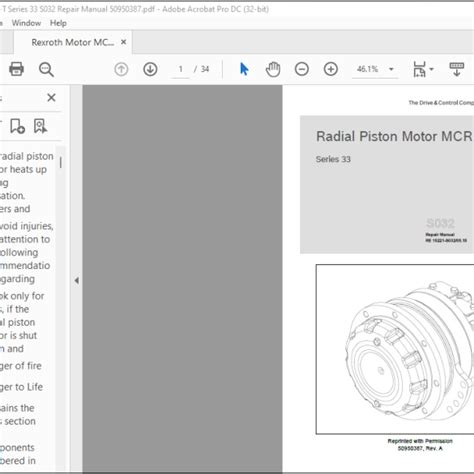Click the zoom level field 46.1%

point(367,69)
